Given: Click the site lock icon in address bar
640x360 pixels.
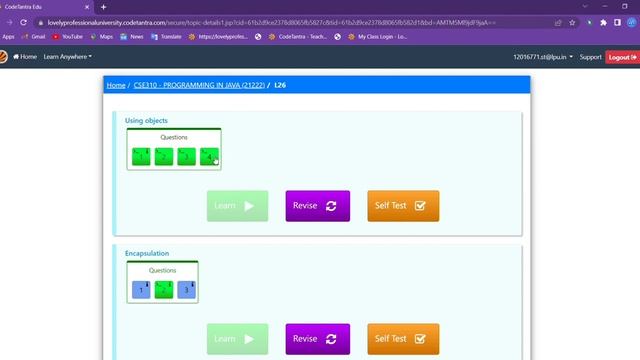Looking at the screenshot, I should click(x=40, y=23).
